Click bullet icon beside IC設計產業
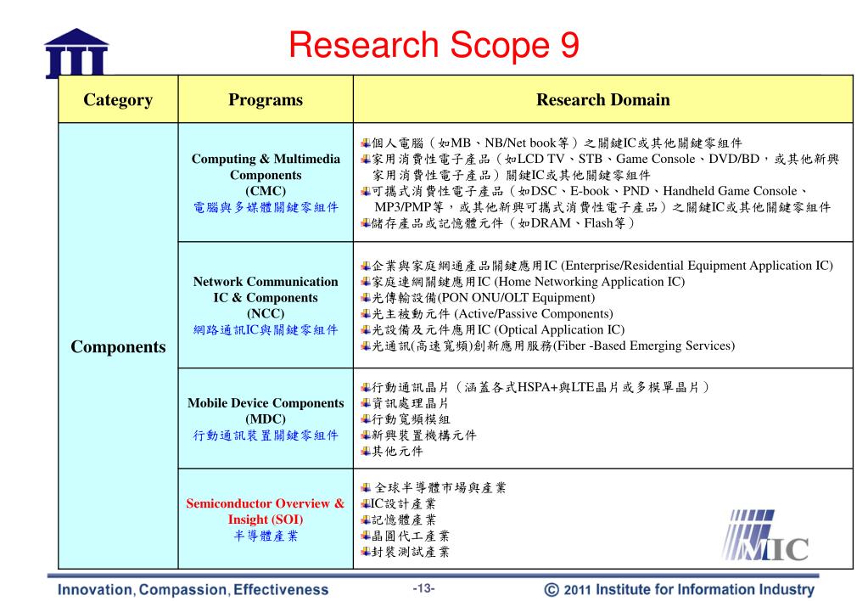The image size is (868, 601). (366, 504)
